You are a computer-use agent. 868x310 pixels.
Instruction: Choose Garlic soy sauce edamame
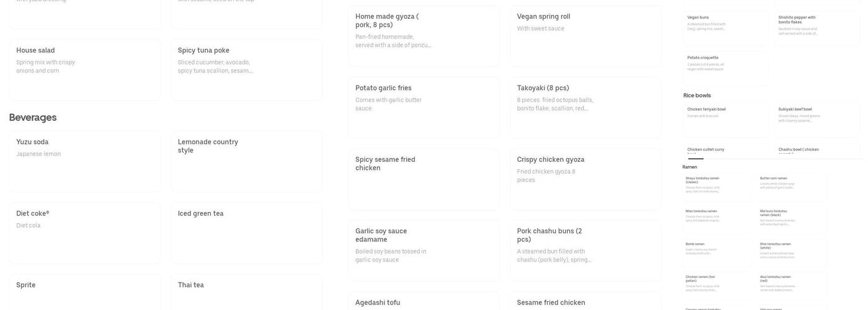pyautogui.click(x=424, y=250)
